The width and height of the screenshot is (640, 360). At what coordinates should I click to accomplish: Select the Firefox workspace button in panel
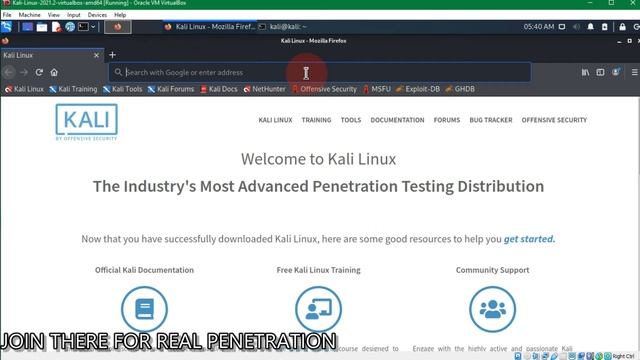click(118, 27)
